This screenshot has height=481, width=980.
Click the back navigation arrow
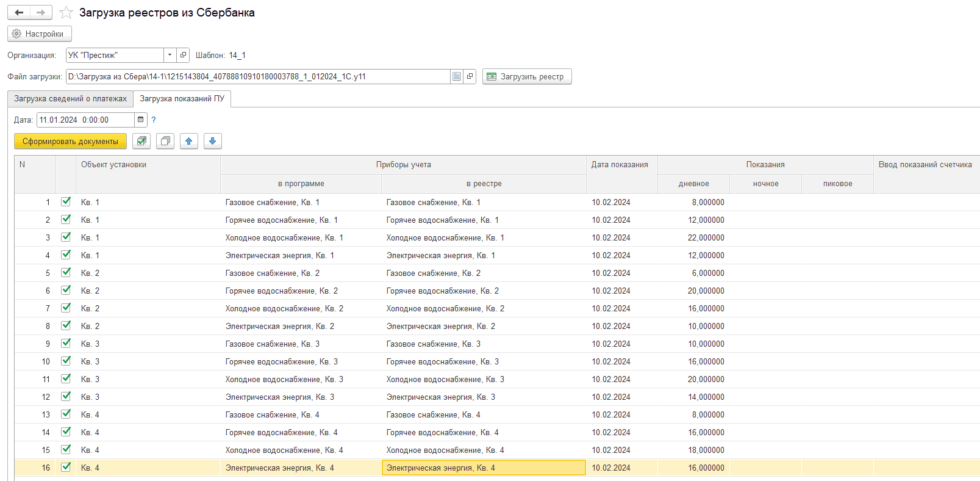(19, 12)
